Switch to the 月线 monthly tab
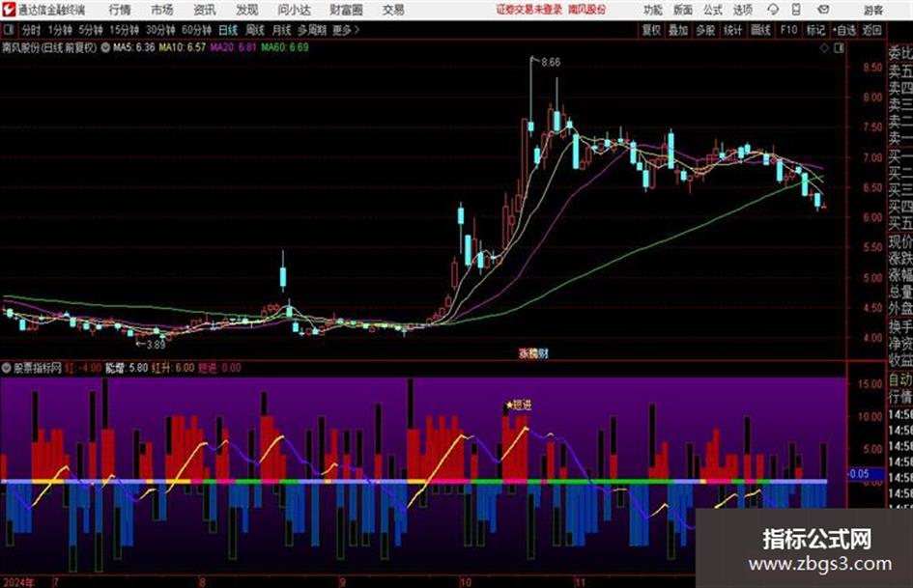Image resolution: width=913 pixels, height=588 pixels. [282, 30]
